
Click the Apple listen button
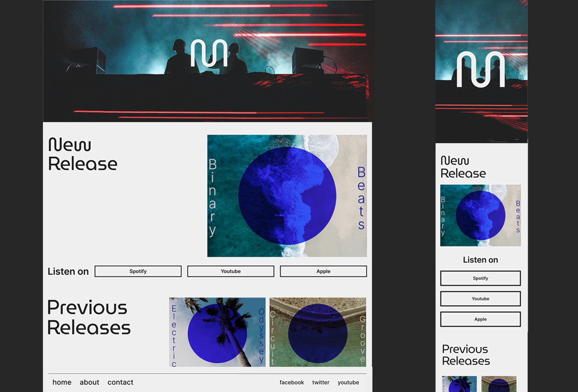(323, 272)
